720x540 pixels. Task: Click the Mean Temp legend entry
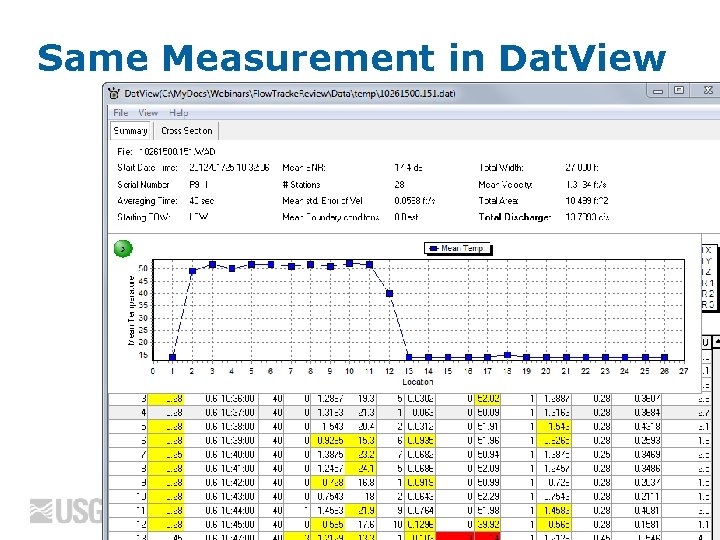(457, 248)
